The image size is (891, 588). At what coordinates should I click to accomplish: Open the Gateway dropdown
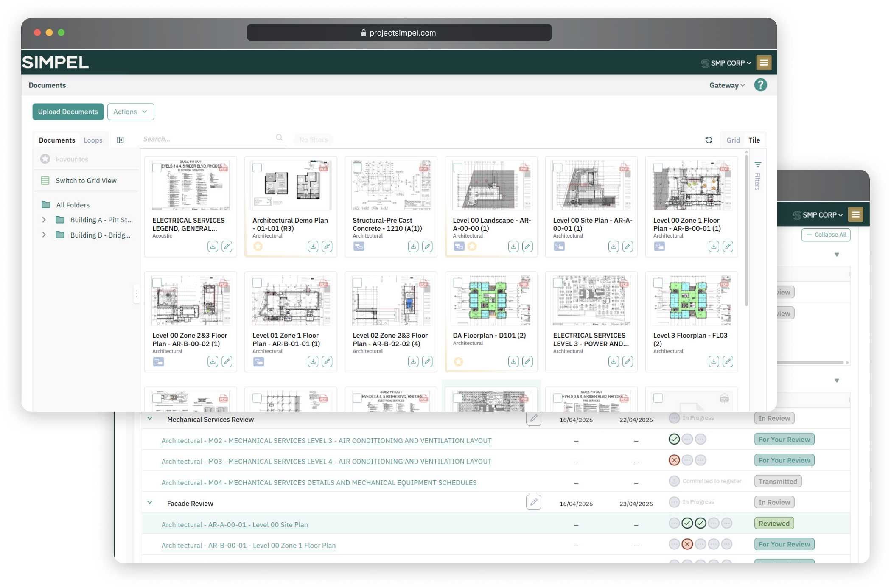point(727,85)
